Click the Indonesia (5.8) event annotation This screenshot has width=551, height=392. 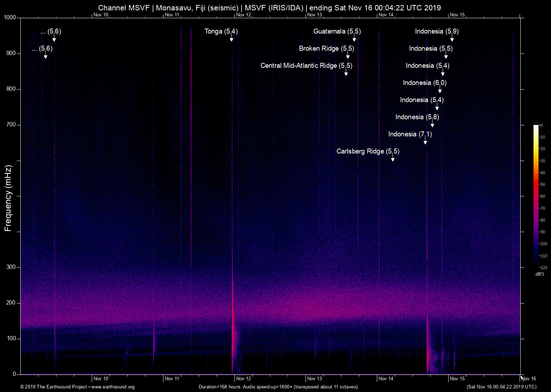417,117
